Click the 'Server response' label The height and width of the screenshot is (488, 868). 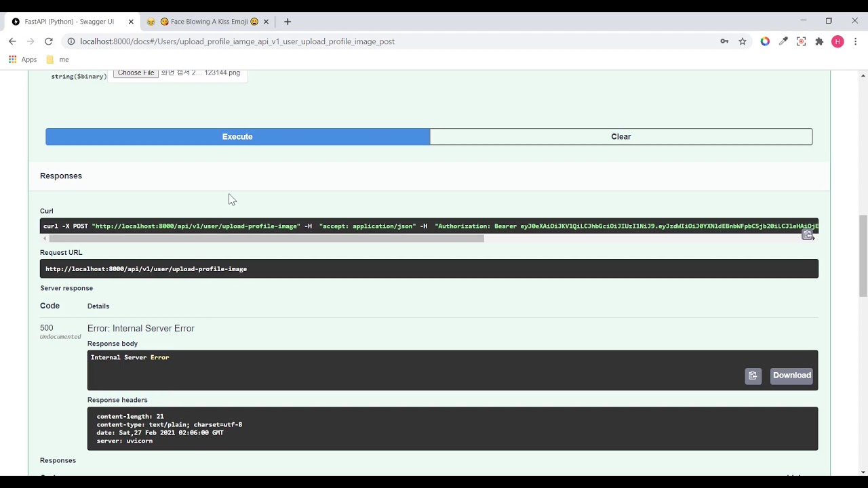pos(66,288)
